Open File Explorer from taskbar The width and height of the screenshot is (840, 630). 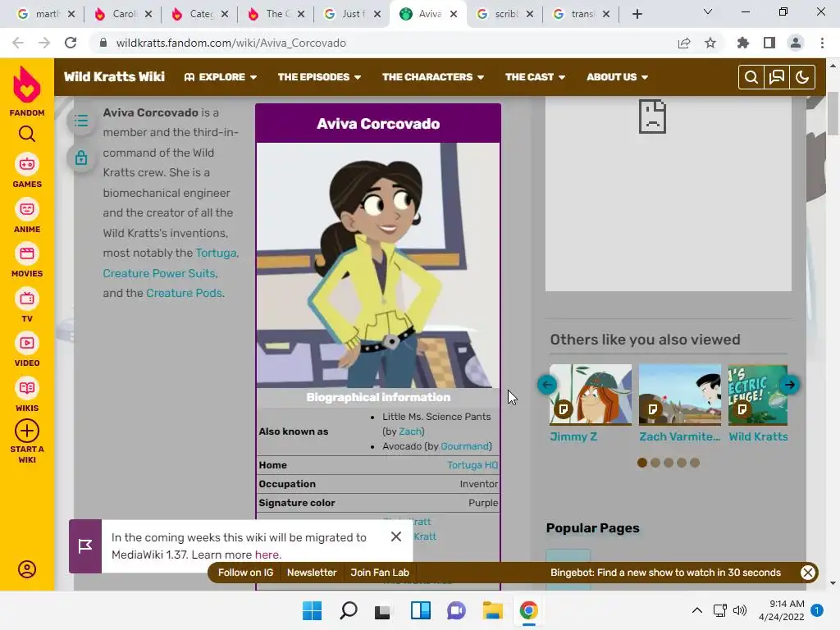coord(492,610)
